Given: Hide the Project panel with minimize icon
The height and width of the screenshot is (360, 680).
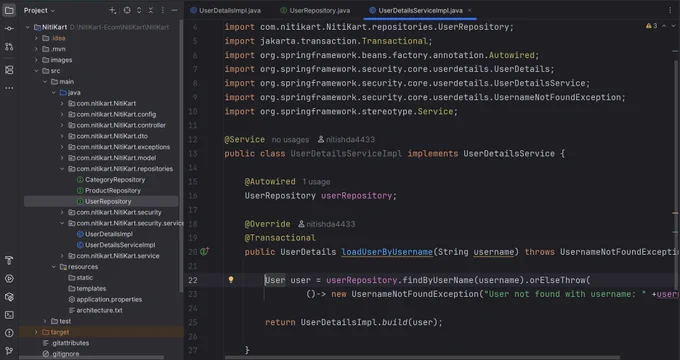Looking at the screenshot, I should (x=174, y=10).
